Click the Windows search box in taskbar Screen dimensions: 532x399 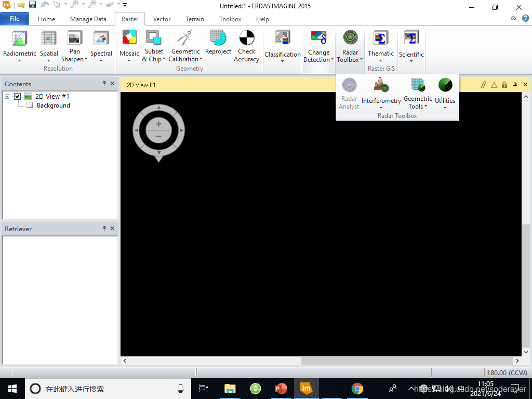pos(108,389)
